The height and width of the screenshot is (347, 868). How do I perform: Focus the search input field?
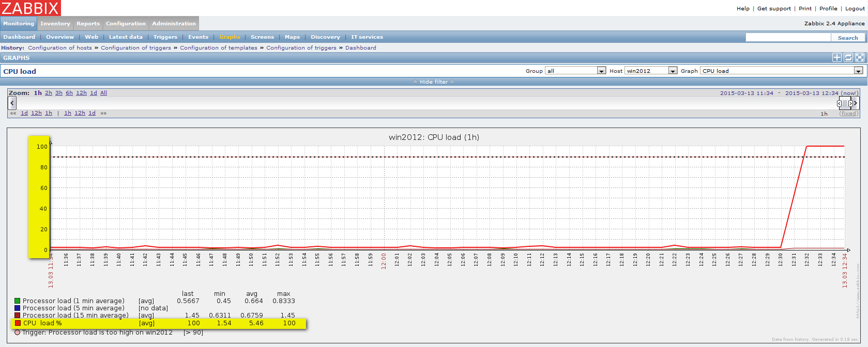(788, 38)
